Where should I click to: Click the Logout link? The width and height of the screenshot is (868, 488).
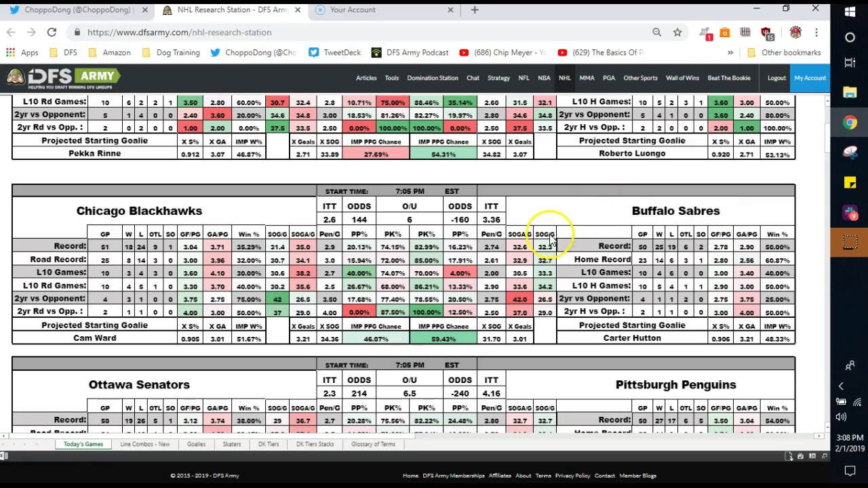click(x=776, y=78)
